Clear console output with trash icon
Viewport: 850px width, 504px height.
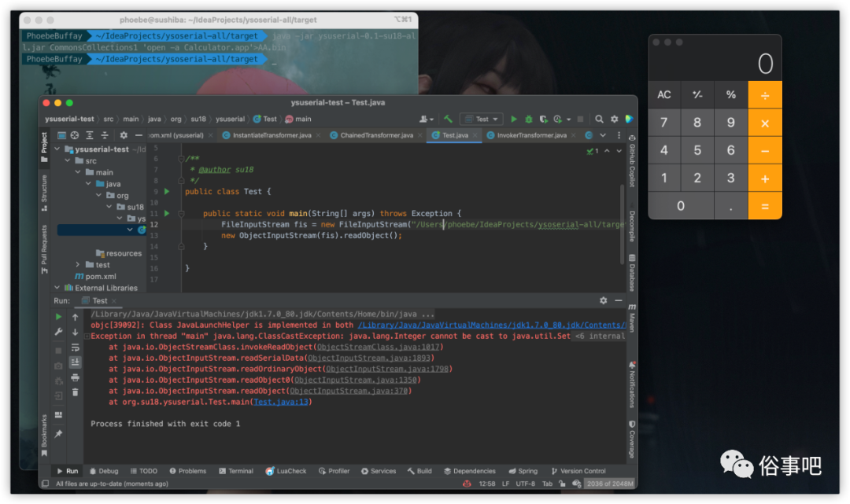(75, 392)
